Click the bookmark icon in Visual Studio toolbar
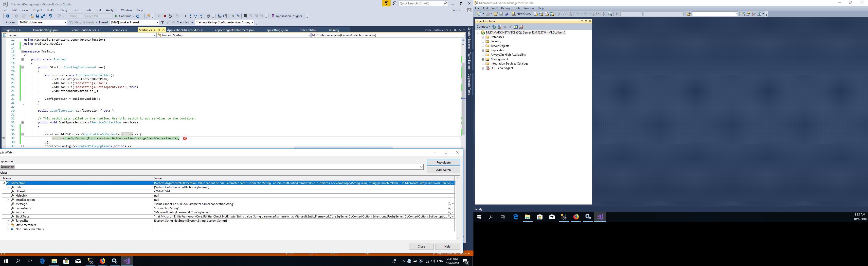868x266 pixels. pos(245,16)
